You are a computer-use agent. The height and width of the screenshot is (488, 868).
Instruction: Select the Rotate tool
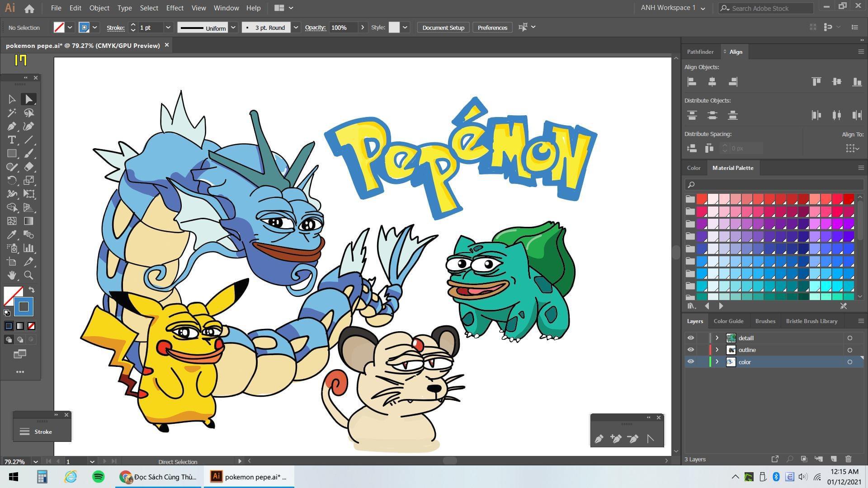pyautogui.click(x=12, y=181)
